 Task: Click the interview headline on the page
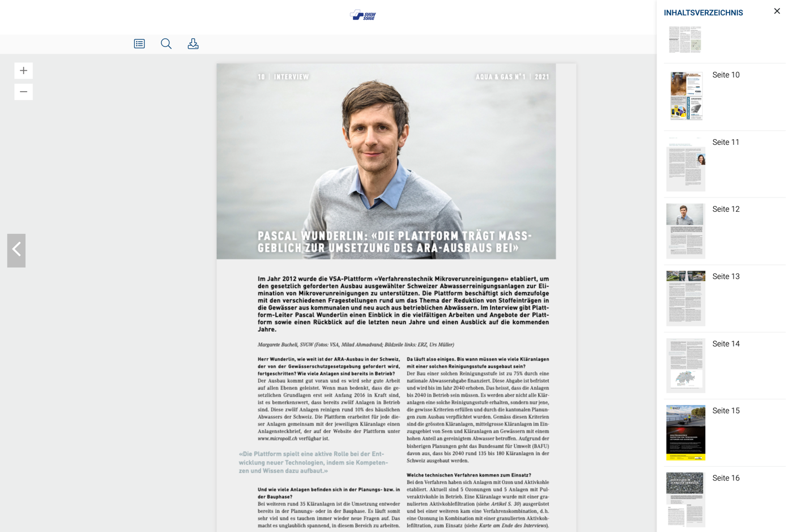pyautogui.click(x=394, y=242)
